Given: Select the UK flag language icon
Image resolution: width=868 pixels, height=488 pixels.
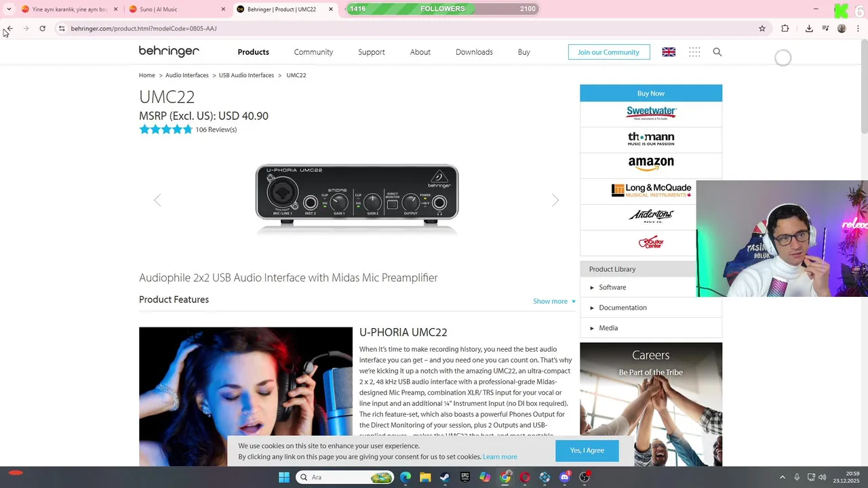Looking at the screenshot, I should (669, 52).
